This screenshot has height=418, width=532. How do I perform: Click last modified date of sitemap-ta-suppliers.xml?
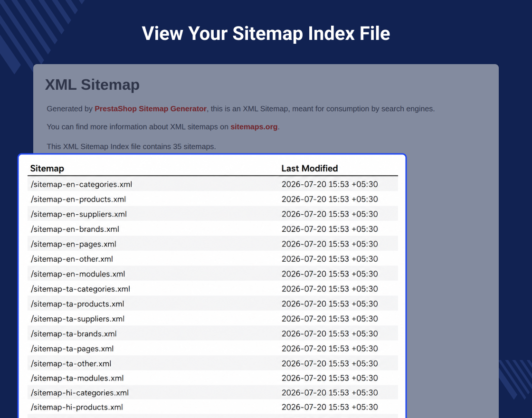coord(330,319)
